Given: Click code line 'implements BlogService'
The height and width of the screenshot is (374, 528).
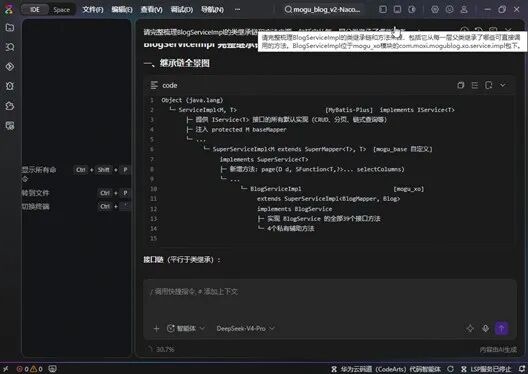Looking at the screenshot, I should pyautogui.click(x=294, y=209).
